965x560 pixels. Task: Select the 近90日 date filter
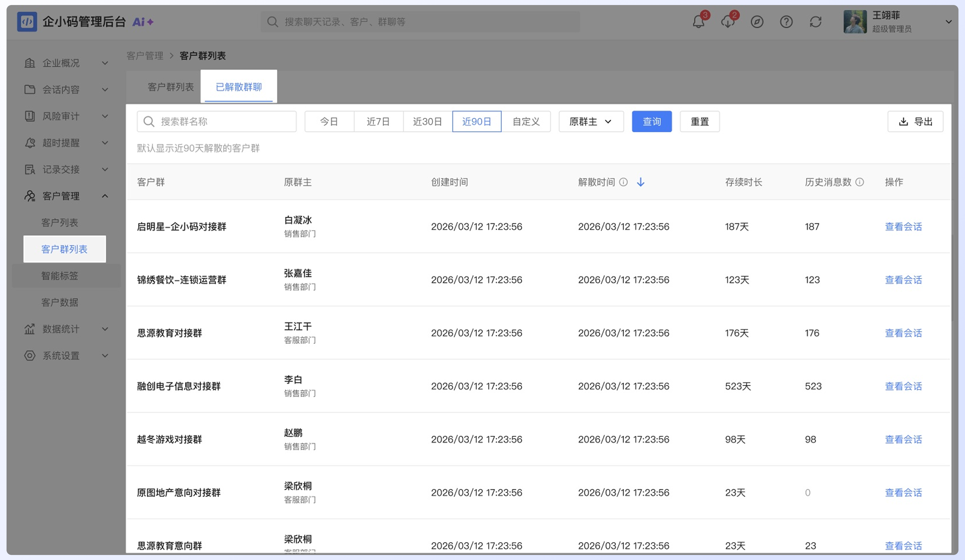pos(477,121)
